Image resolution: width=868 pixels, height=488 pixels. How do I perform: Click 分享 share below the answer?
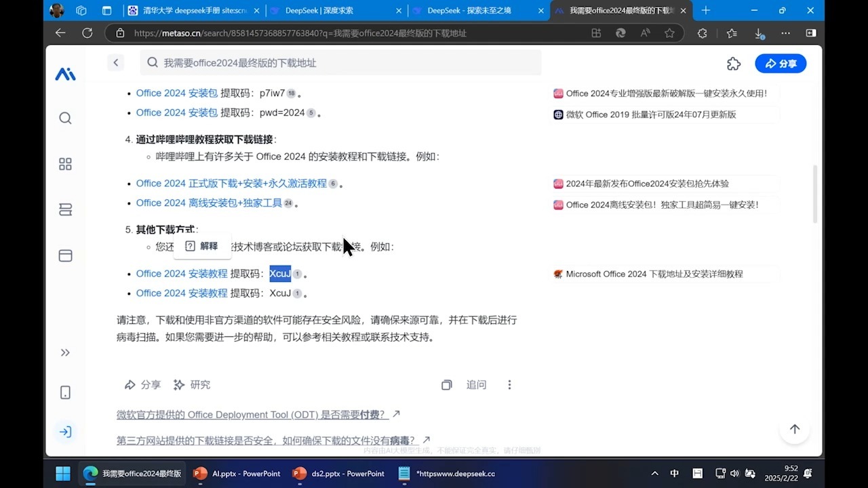(142, 384)
